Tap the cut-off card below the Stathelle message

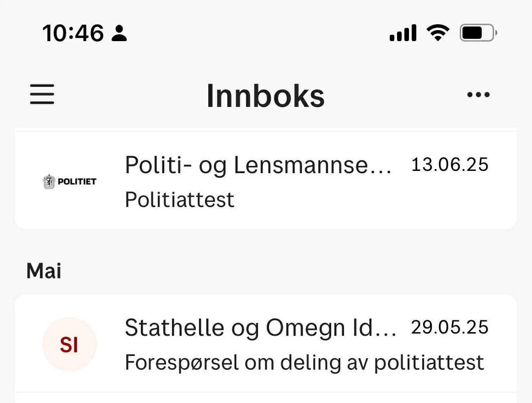tap(265, 398)
